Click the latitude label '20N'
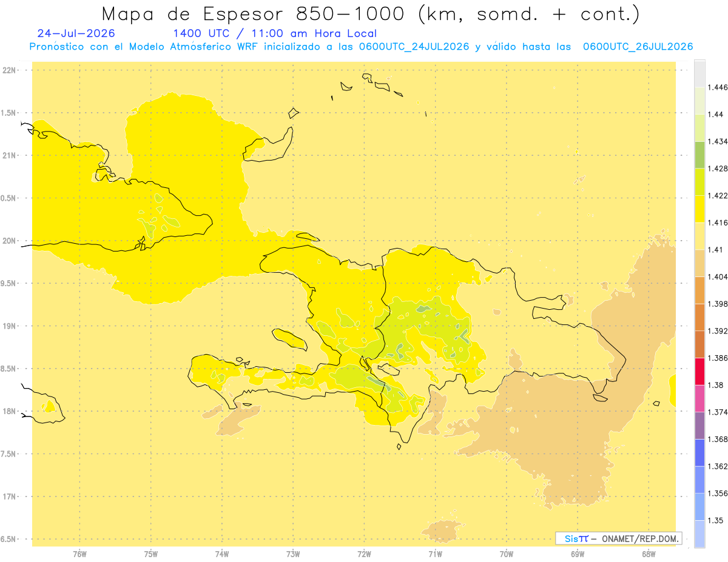The height and width of the screenshot is (562, 728). (x=9, y=241)
